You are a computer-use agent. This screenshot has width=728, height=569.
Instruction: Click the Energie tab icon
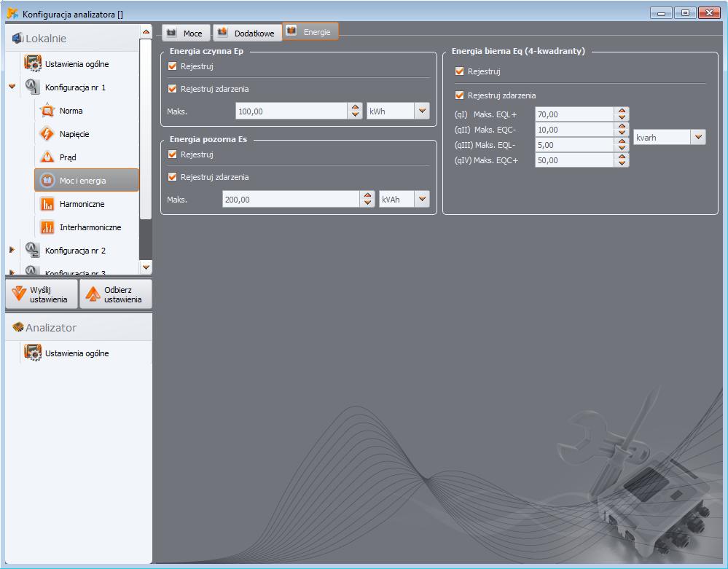click(x=291, y=31)
